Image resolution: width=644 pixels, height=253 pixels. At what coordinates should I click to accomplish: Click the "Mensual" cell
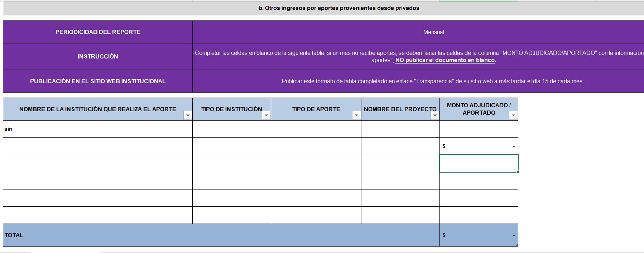[433, 32]
